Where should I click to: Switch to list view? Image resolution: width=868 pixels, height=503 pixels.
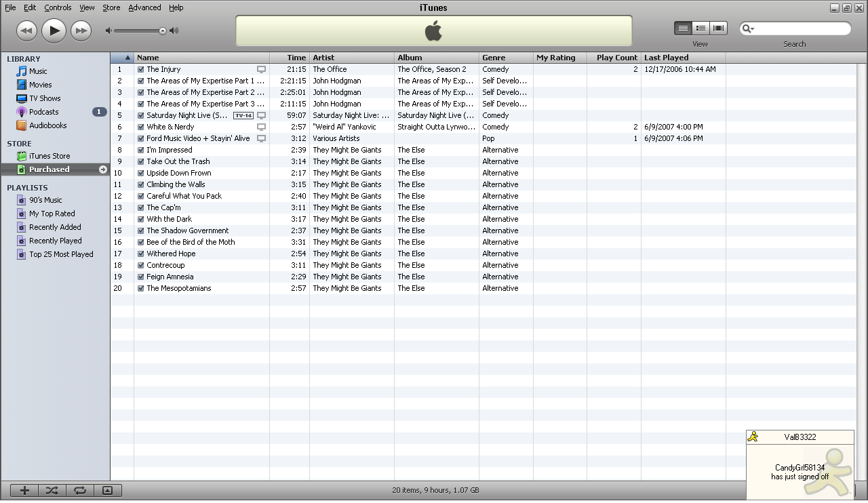[683, 28]
